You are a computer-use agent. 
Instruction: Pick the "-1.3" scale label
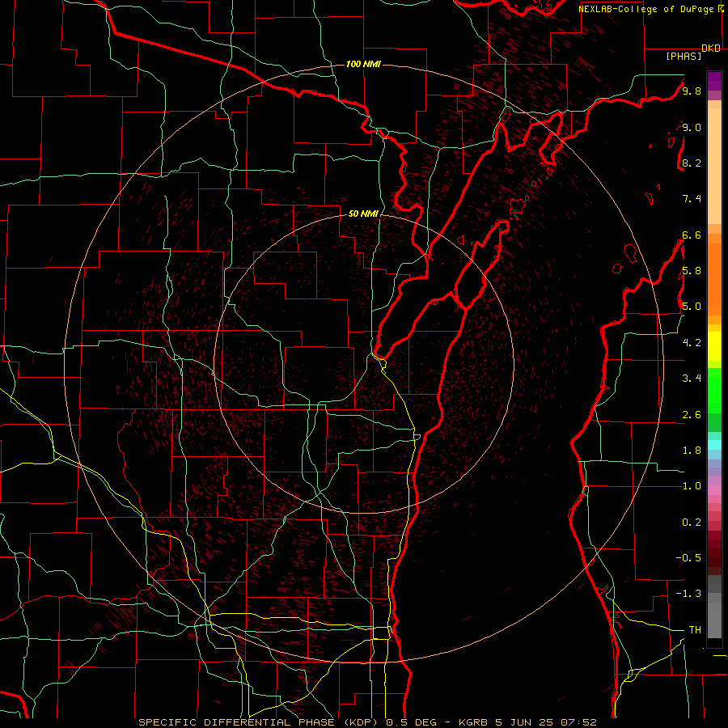[688, 594]
